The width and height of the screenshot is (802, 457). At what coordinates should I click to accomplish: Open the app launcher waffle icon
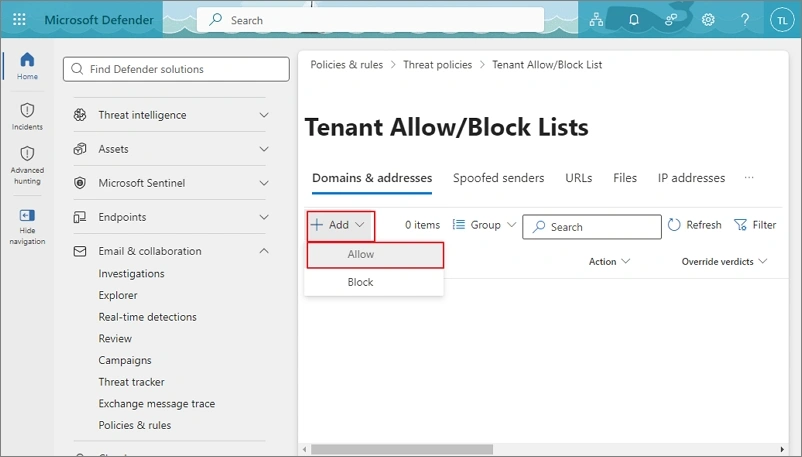(x=19, y=19)
